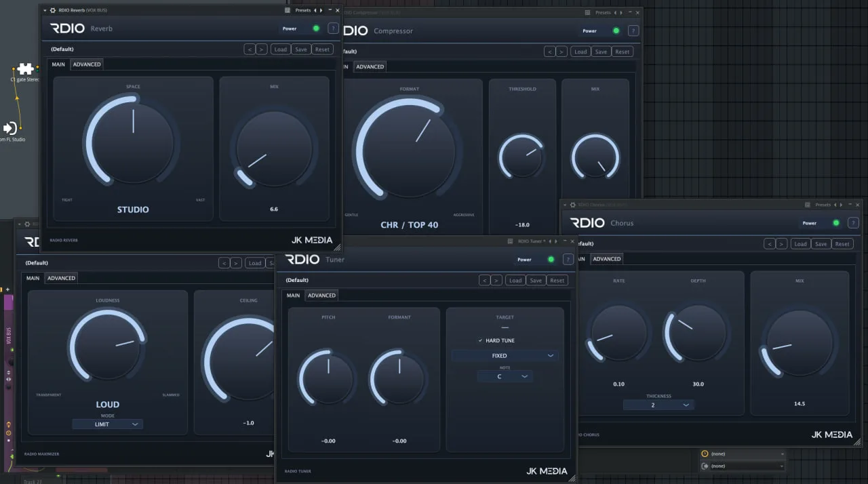The width and height of the screenshot is (868, 484).
Task: Open the Tuner help question mark
Action: [568, 259]
